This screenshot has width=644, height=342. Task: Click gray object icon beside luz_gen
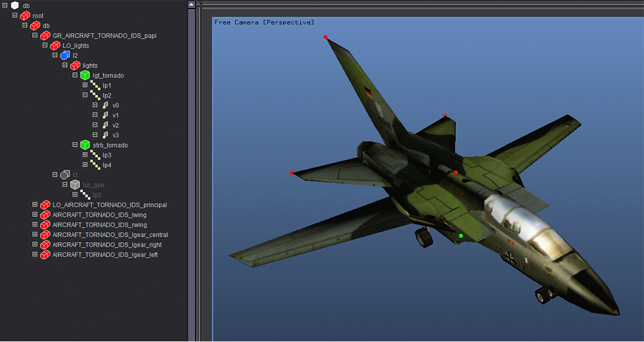tap(75, 185)
